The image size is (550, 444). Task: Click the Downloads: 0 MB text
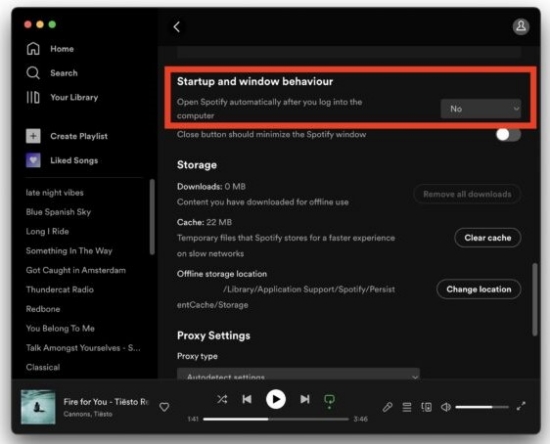(211, 187)
